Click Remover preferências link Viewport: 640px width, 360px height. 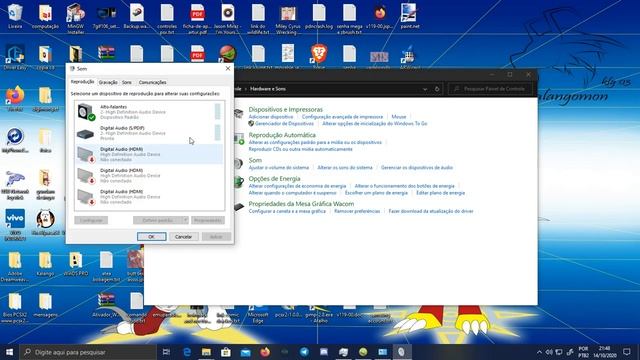[x=357, y=211]
